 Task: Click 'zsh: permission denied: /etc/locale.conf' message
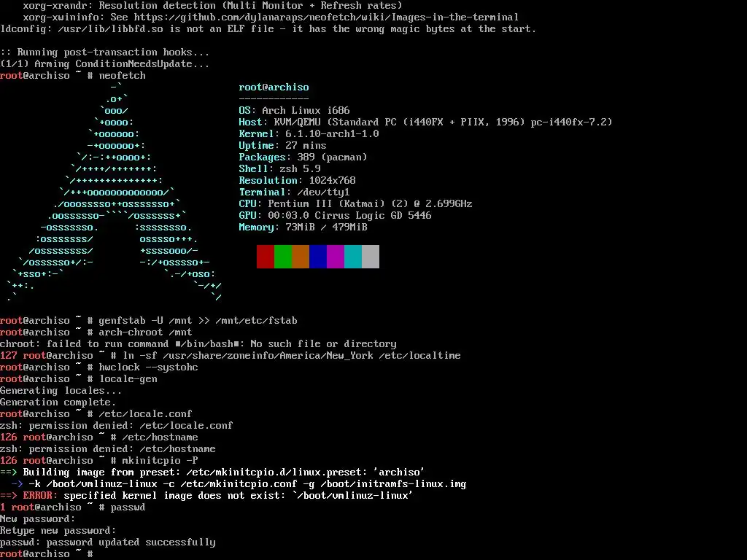117,426
